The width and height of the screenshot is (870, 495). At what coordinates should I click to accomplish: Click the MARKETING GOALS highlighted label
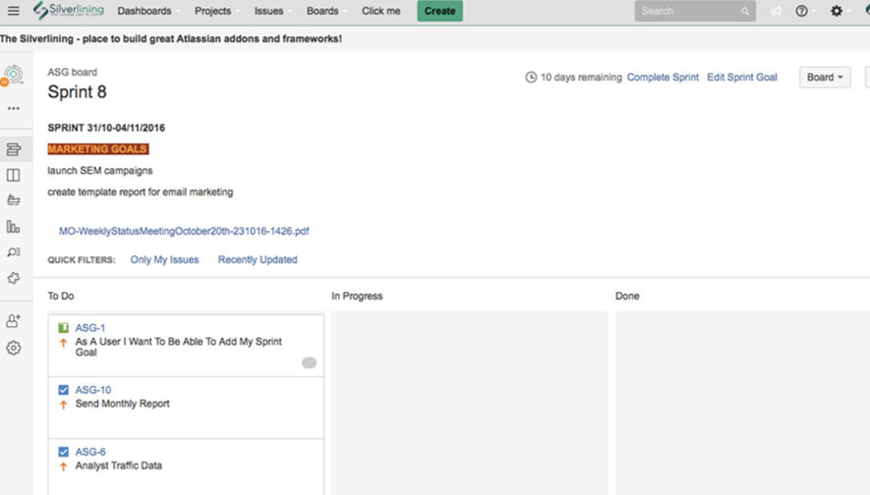point(98,149)
